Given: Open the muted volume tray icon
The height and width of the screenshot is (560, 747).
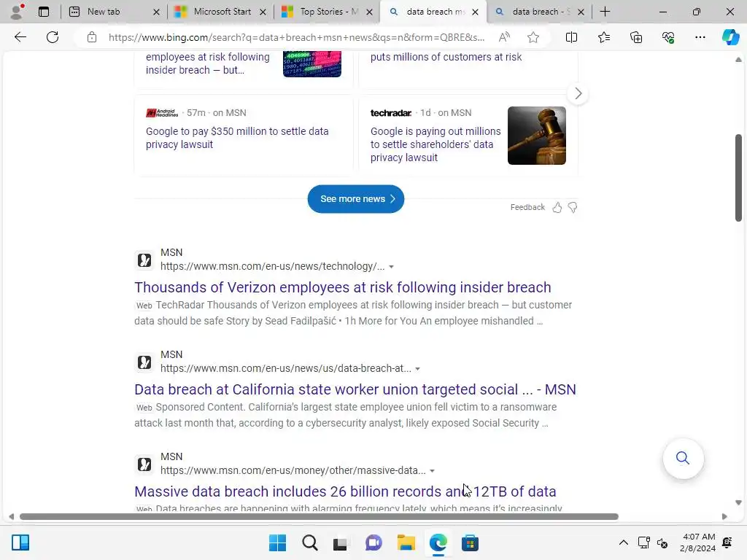Looking at the screenshot, I should click(662, 542).
